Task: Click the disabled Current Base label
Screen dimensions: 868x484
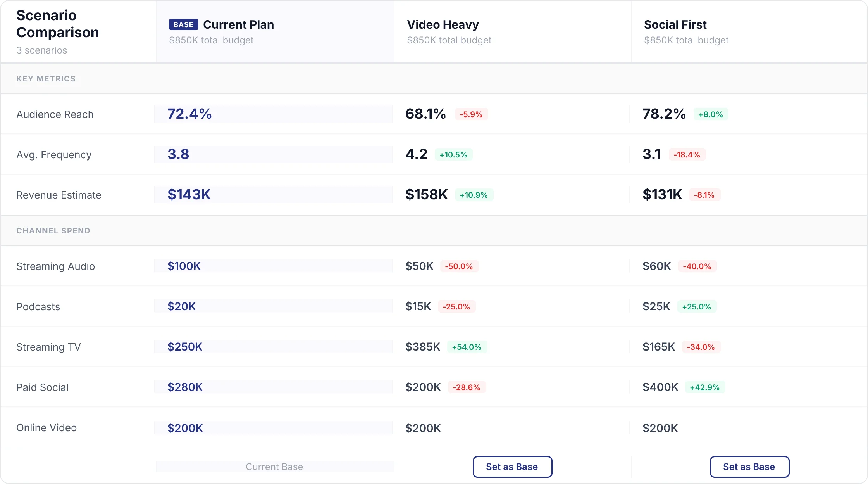Action: [274, 467]
